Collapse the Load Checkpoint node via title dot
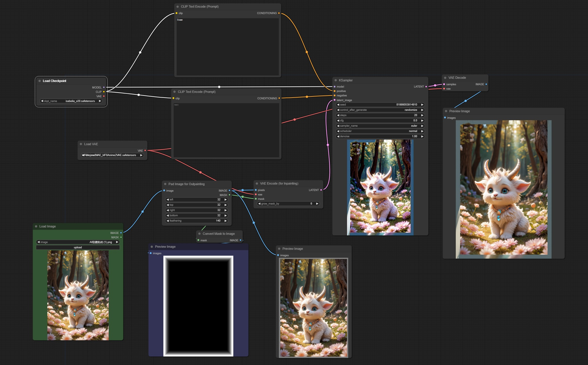Image resolution: width=588 pixels, height=365 pixels. [40, 81]
